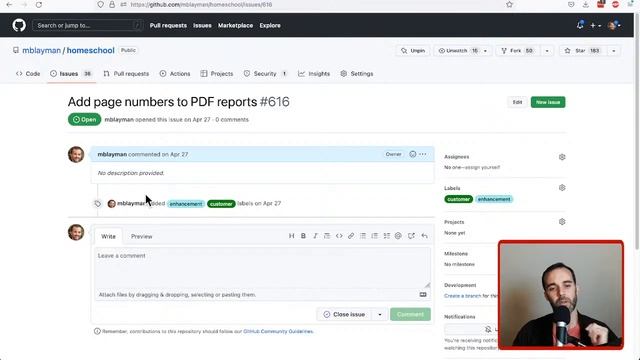Insert a link in the comment

pyautogui.click(x=351, y=236)
